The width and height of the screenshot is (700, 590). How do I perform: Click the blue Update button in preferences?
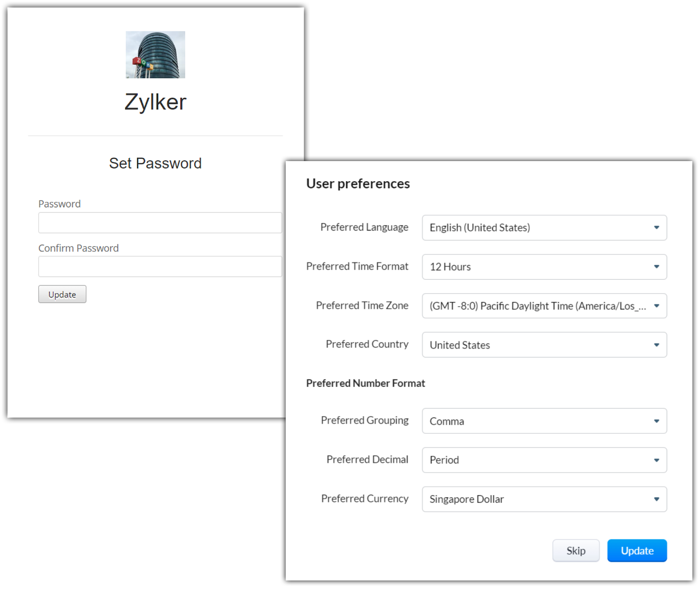637,550
